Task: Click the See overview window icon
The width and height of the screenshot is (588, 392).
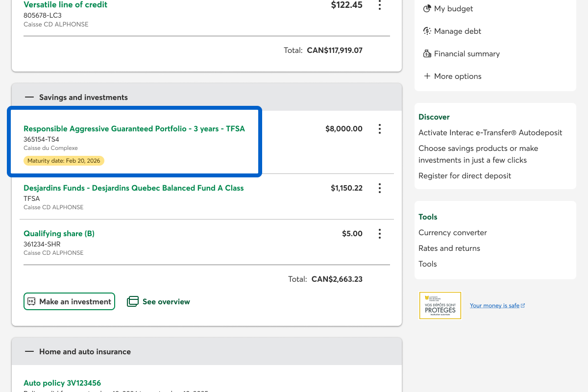Action: pos(133,301)
